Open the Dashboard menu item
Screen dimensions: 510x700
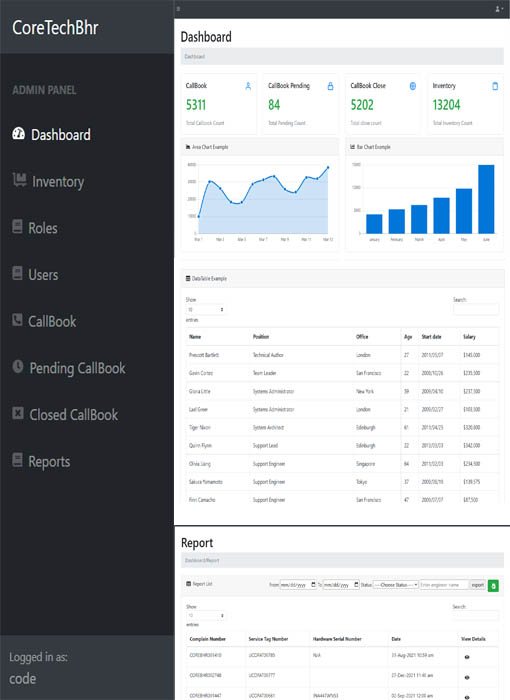point(61,134)
